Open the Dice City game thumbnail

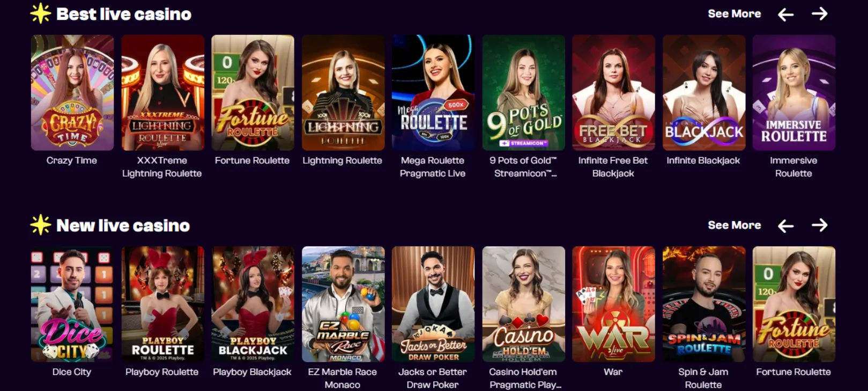click(x=72, y=304)
